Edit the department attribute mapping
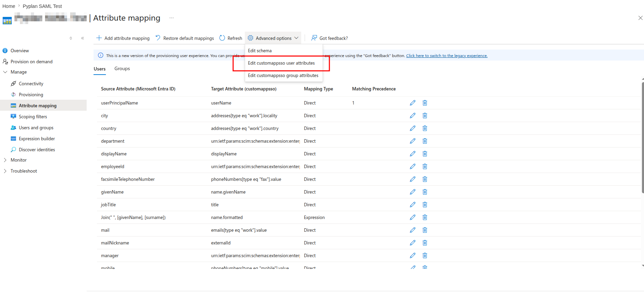The height and width of the screenshot is (295, 644). coord(413,141)
